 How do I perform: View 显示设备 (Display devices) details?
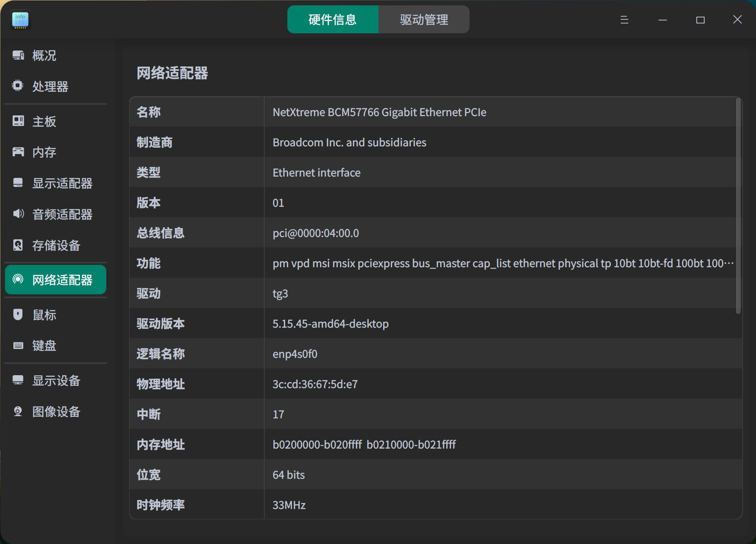56,380
